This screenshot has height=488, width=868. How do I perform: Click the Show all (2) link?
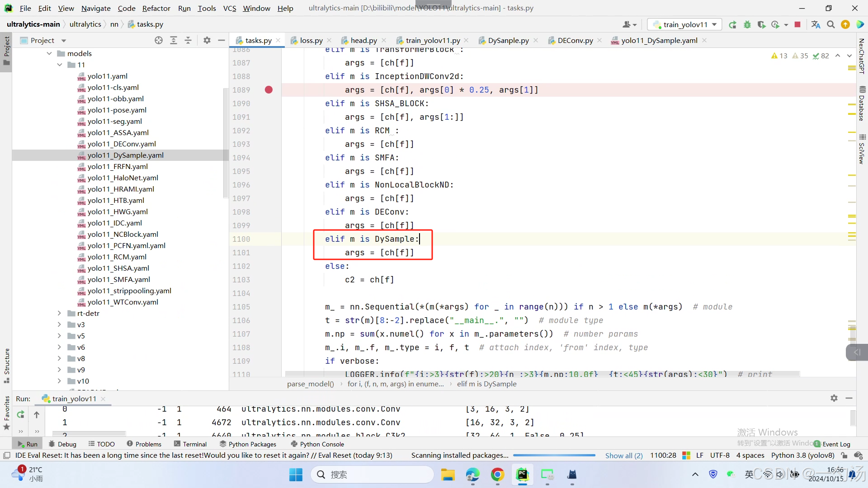(x=624, y=455)
